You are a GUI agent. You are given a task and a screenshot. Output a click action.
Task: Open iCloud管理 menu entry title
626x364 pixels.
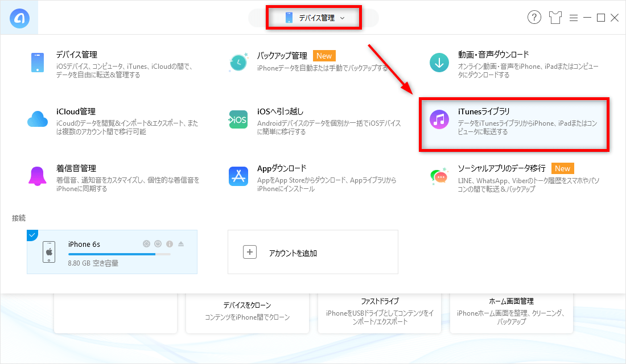(76, 111)
